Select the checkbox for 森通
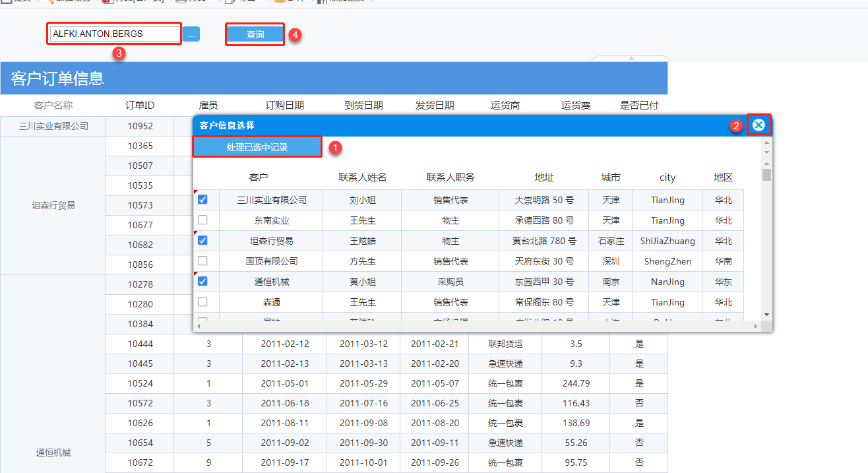Image resolution: width=868 pixels, height=473 pixels. coord(203,301)
